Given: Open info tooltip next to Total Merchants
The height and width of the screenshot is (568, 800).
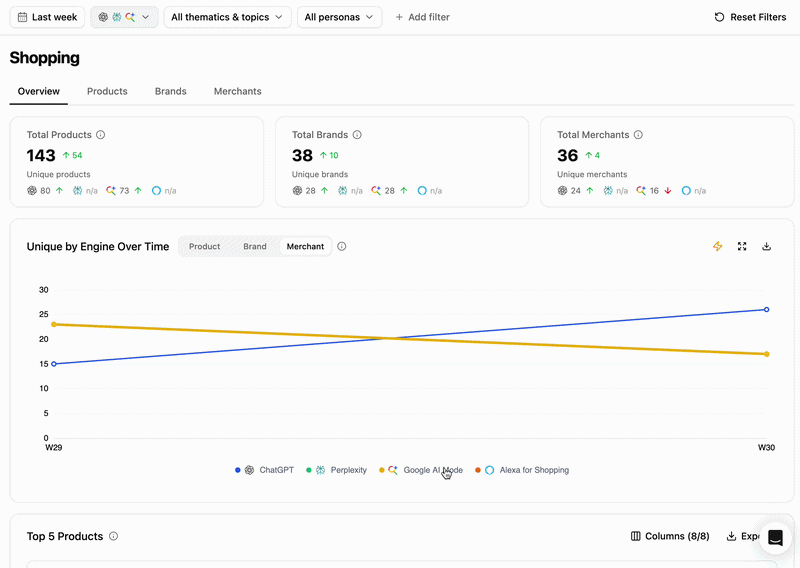Looking at the screenshot, I should (x=638, y=135).
